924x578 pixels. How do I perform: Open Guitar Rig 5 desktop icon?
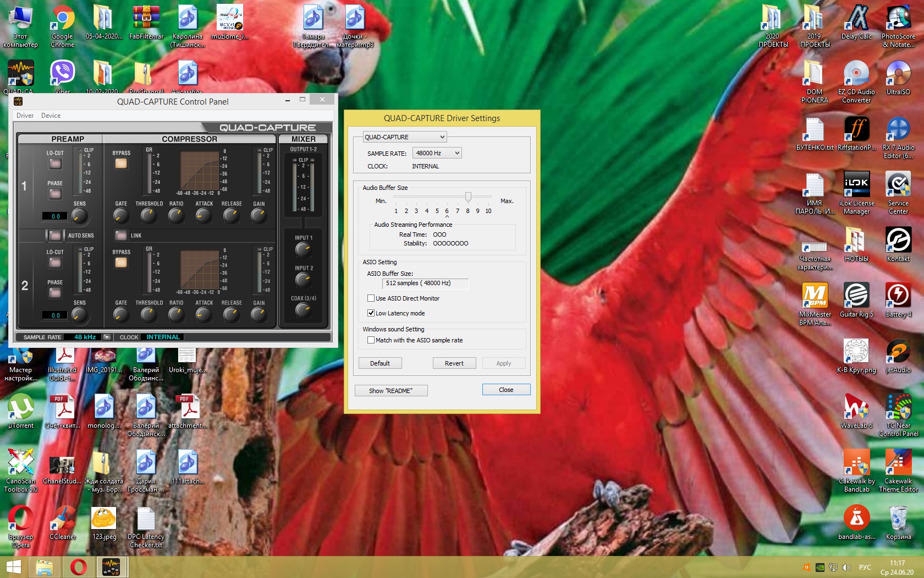[856, 296]
